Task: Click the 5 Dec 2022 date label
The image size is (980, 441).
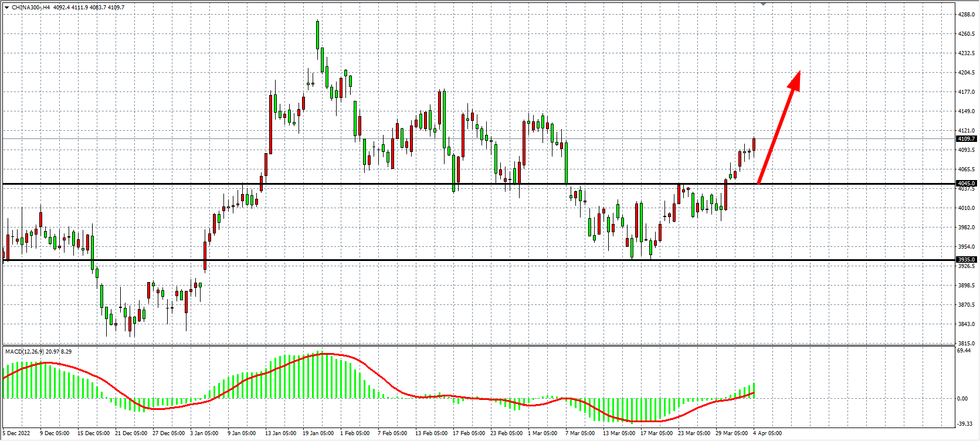Action: 16,433
